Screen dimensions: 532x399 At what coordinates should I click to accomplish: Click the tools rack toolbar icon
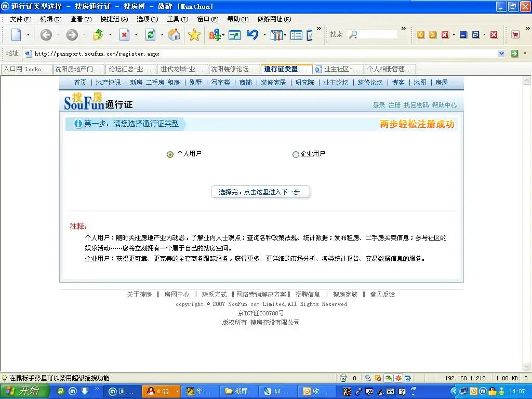click(276, 35)
